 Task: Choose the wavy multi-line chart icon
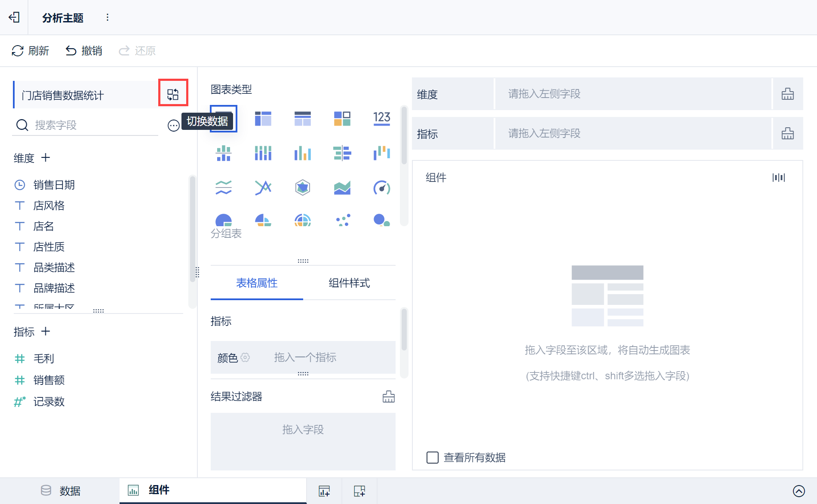[224, 187]
